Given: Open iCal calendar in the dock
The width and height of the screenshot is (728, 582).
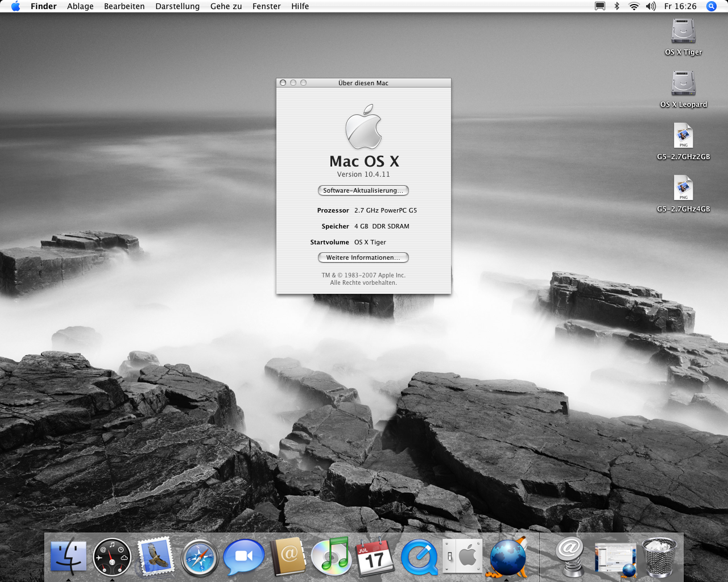Looking at the screenshot, I should coord(374,557).
